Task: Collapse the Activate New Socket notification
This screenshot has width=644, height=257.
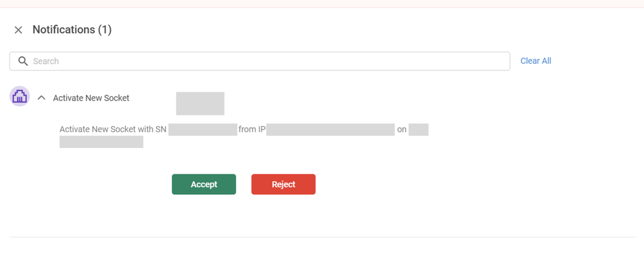Action: click(42, 98)
